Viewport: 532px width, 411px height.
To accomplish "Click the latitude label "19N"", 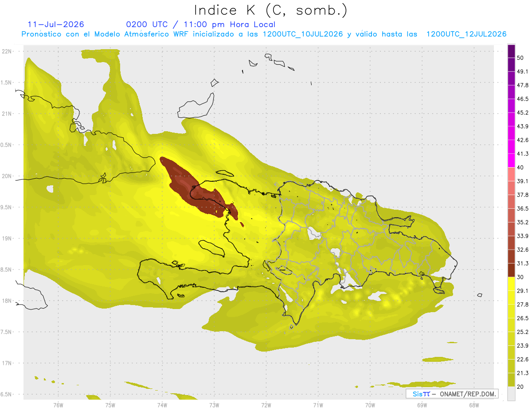I will pyautogui.click(x=8, y=239).
